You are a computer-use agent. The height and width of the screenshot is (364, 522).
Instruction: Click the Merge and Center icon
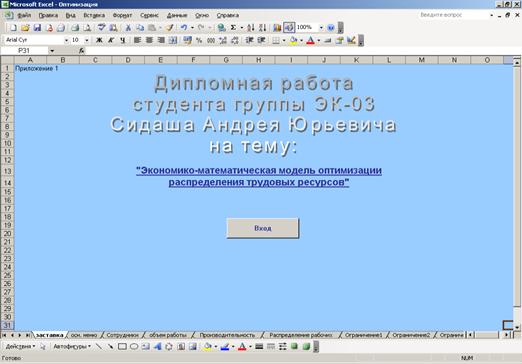click(x=173, y=40)
